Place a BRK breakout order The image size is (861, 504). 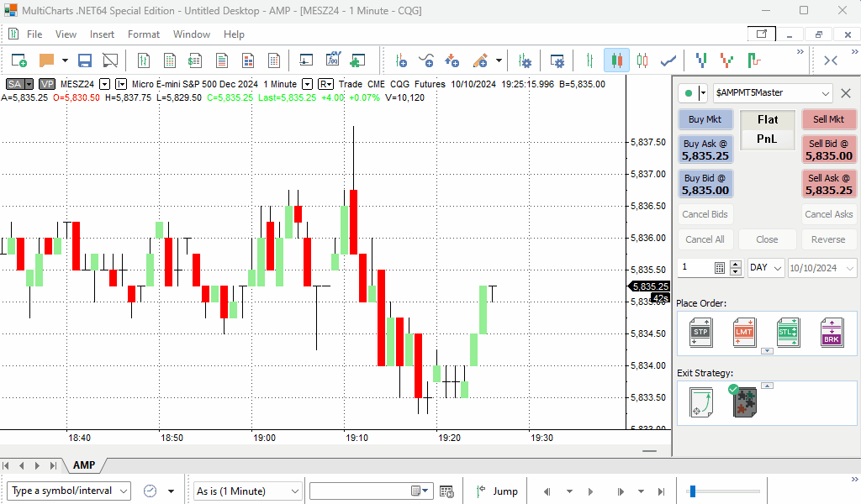[832, 332]
